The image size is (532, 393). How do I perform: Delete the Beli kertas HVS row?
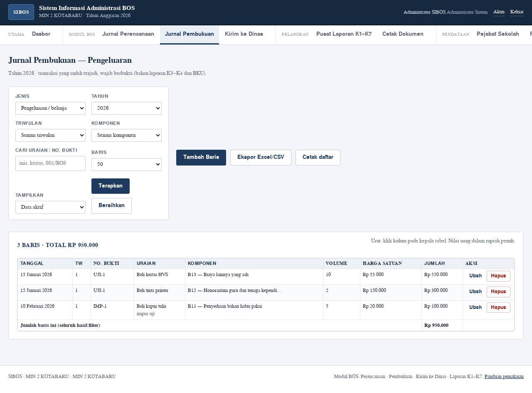tap(498, 276)
